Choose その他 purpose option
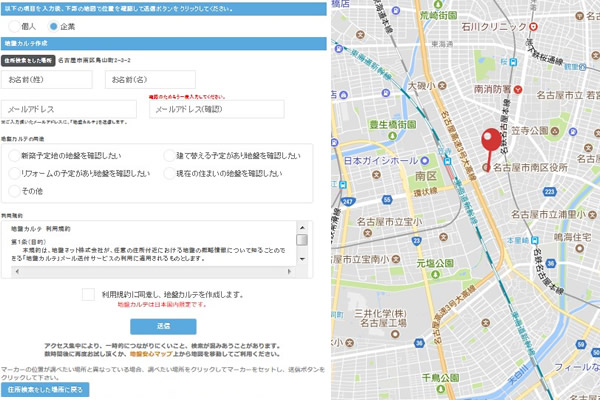This screenshot has height=400, width=600. (x=14, y=191)
